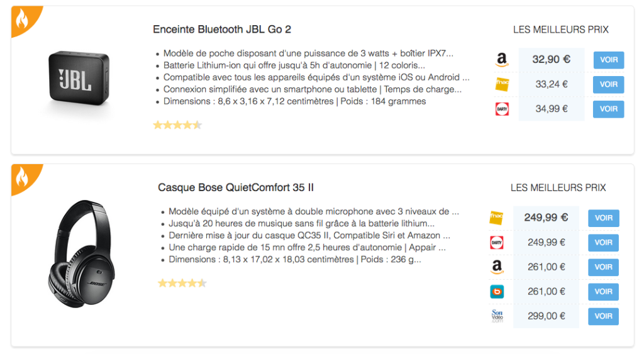The image size is (644, 354).
Task: Click VOIR button for 32,90 € Amazon offer
Action: point(609,60)
